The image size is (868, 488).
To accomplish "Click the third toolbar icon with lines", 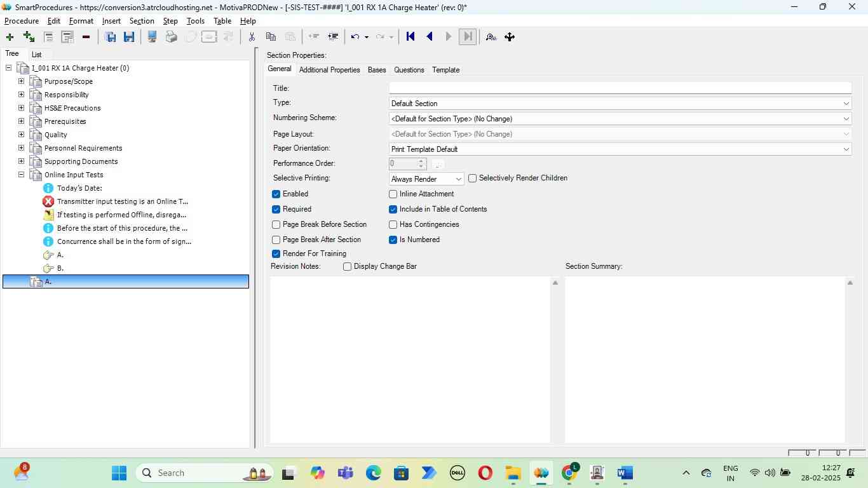I will coord(48,37).
